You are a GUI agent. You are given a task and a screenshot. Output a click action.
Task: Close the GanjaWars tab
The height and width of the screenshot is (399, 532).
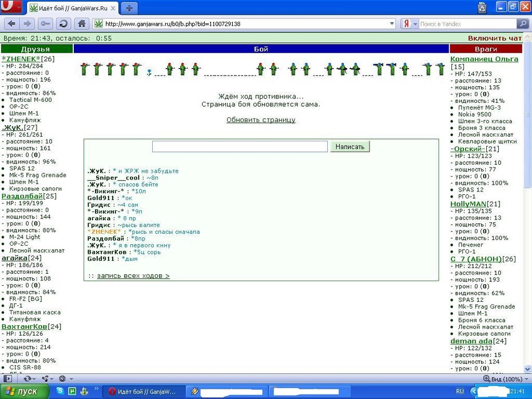click(x=113, y=8)
